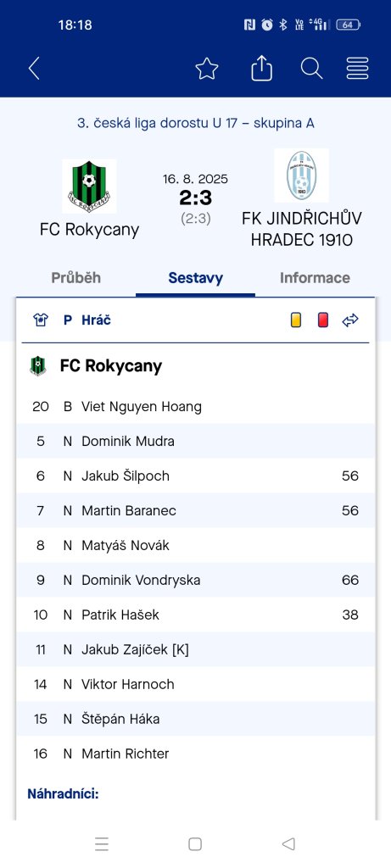
Task: Open player Dominik Vondryska row
Action: click(195, 580)
